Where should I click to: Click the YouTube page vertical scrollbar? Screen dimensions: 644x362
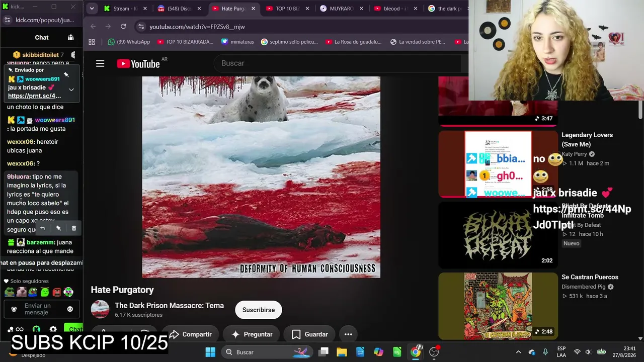click(640, 110)
